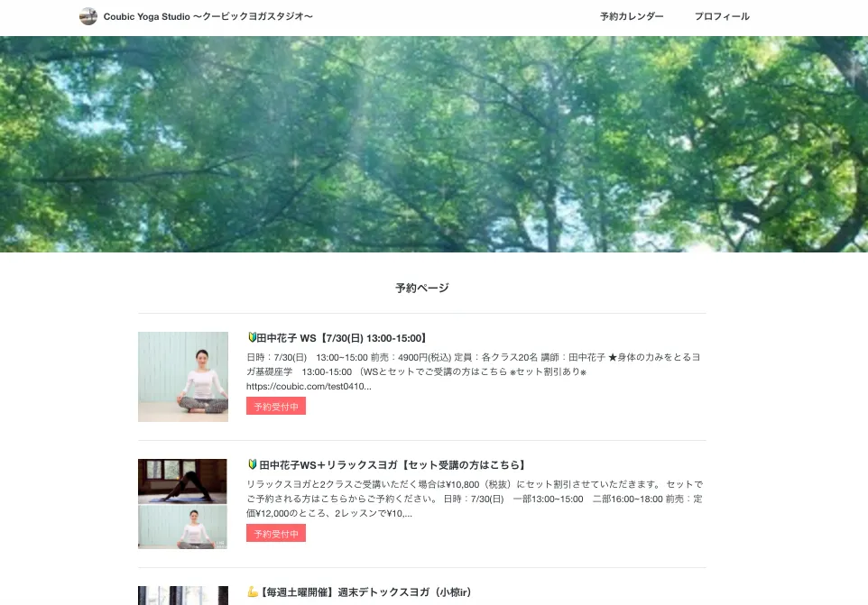Viewport: 868px width, 605px height.
Task: Open thumbnail for 週末デトックスヨガ listing
Action: 183,596
